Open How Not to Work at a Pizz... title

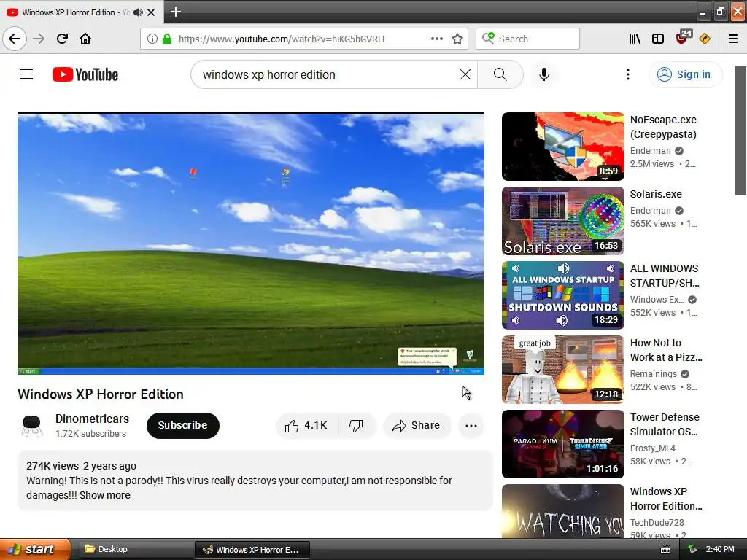(x=666, y=349)
